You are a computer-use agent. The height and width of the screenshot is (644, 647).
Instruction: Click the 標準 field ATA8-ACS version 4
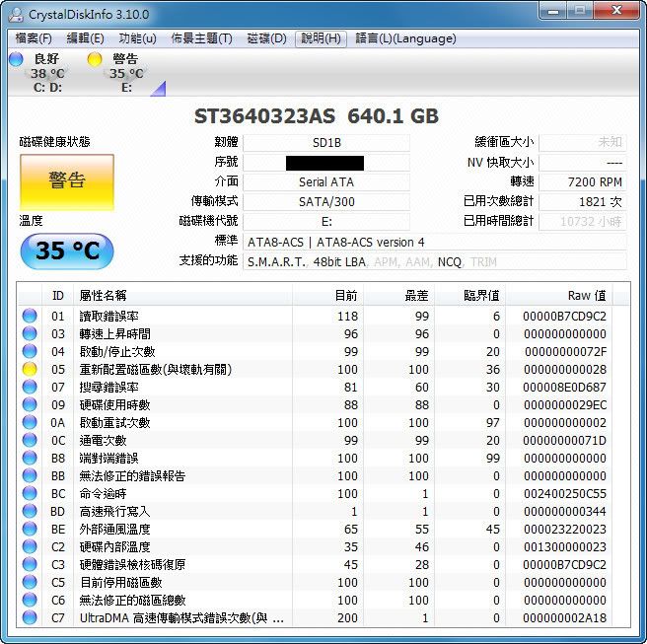point(435,243)
